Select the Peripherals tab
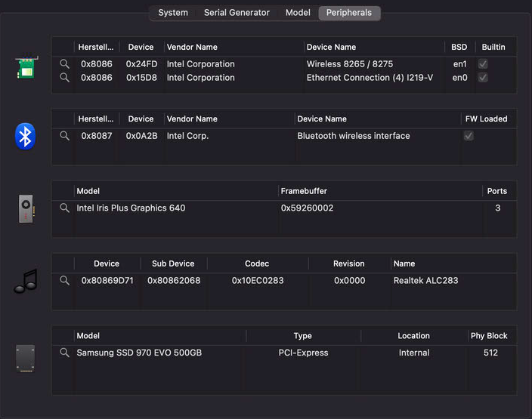Image resolution: width=532 pixels, height=419 pixels. [349, 13]
